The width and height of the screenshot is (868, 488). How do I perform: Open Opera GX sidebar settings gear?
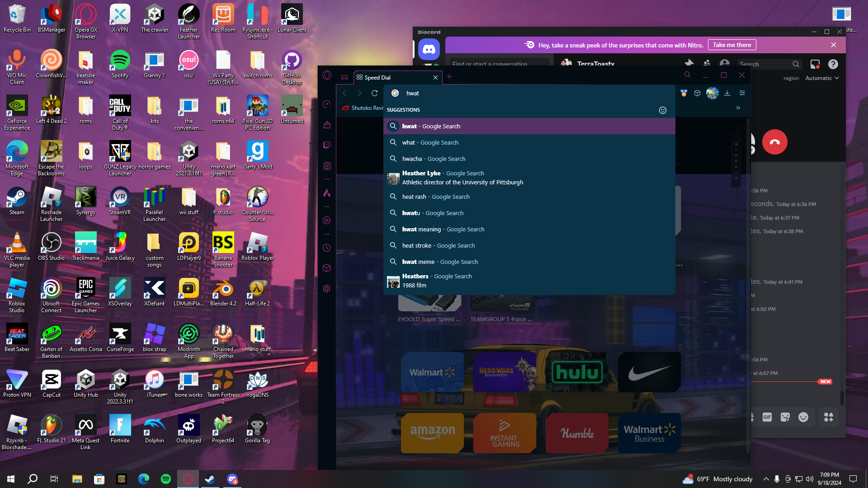coord(327,289)
